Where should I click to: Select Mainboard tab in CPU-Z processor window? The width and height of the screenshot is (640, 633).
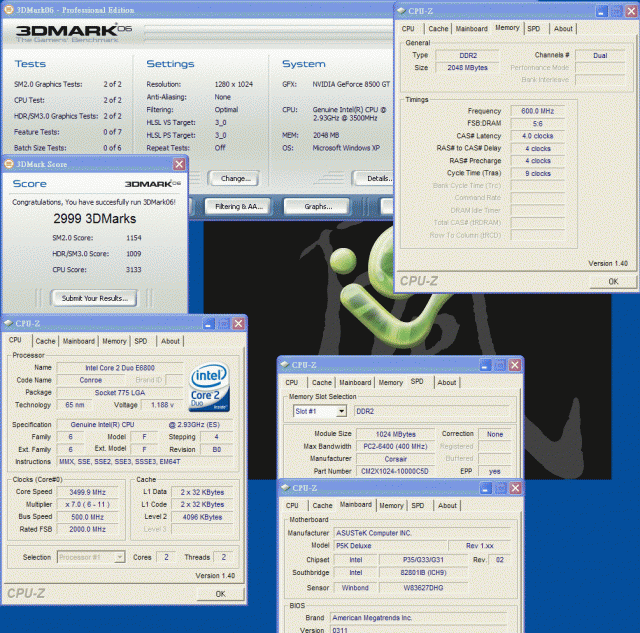click(78, 341)
